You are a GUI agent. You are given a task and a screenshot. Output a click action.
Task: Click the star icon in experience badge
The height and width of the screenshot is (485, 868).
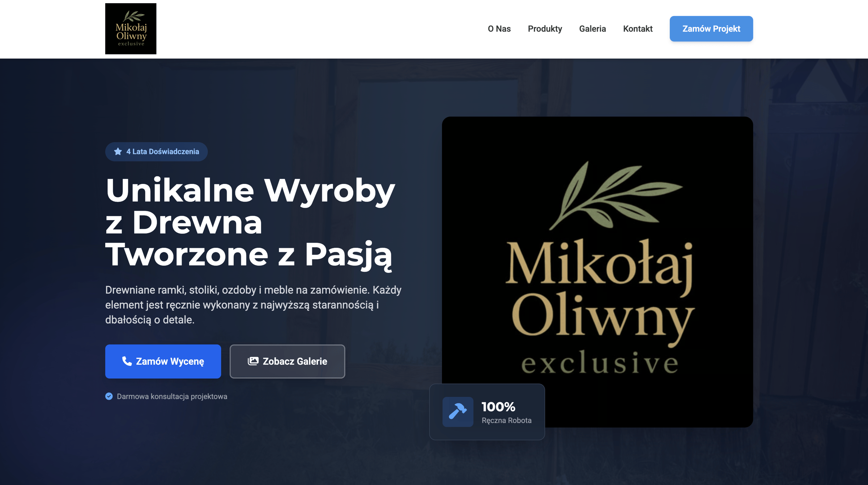tap(117, 152)
